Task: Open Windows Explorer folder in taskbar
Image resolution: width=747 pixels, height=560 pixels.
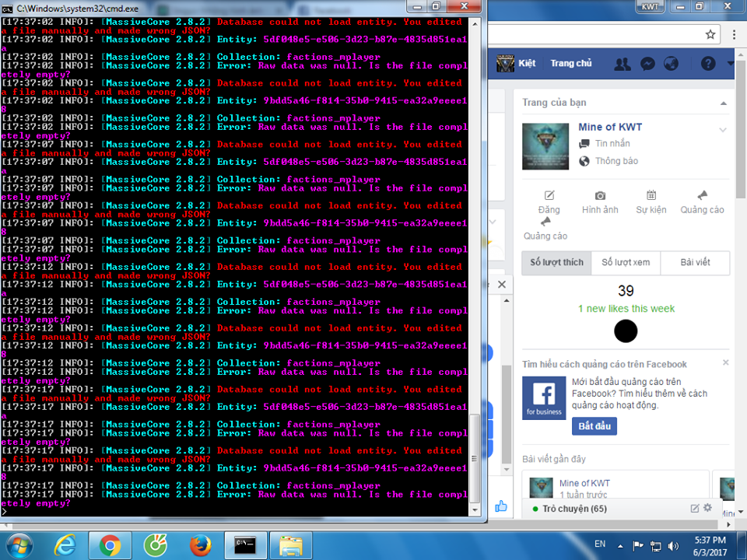Action: click(291, 546)
